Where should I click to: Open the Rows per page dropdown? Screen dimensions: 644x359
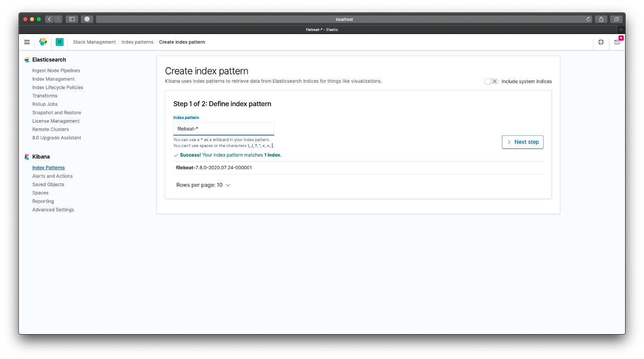point(203,184)
